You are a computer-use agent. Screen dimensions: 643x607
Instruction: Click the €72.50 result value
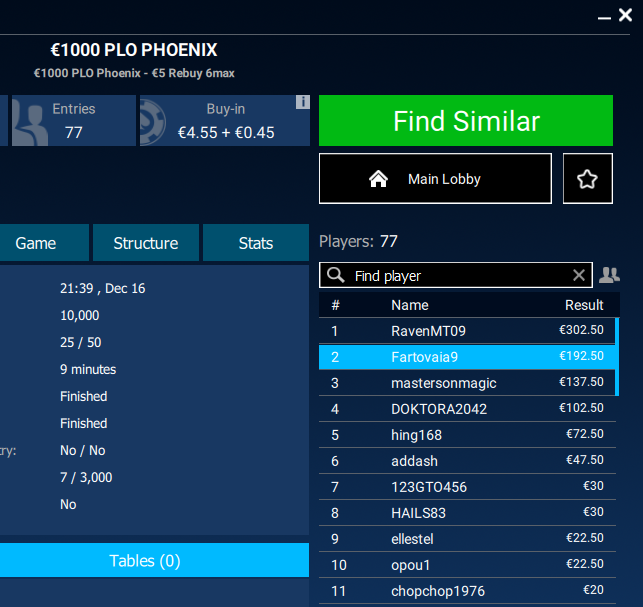coord(585,434)
